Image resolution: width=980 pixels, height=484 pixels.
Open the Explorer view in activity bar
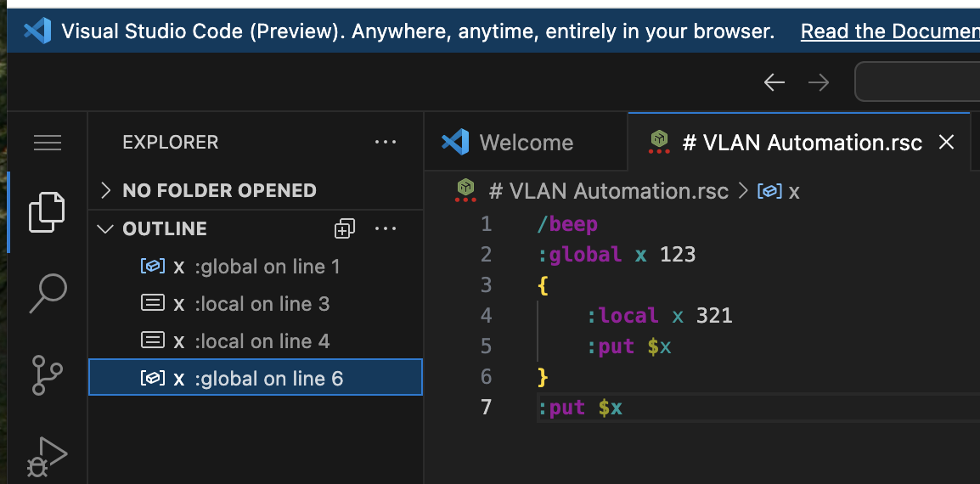point(48,212)
